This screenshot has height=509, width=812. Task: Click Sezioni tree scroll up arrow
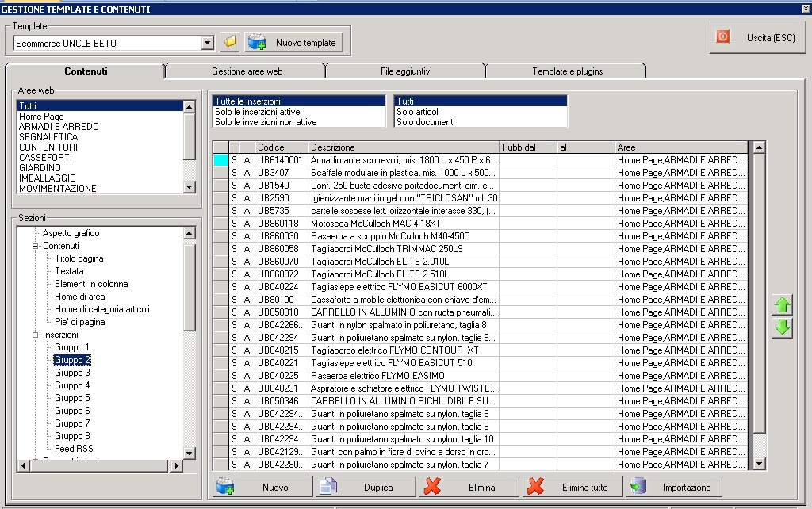[x=190, y=234]
